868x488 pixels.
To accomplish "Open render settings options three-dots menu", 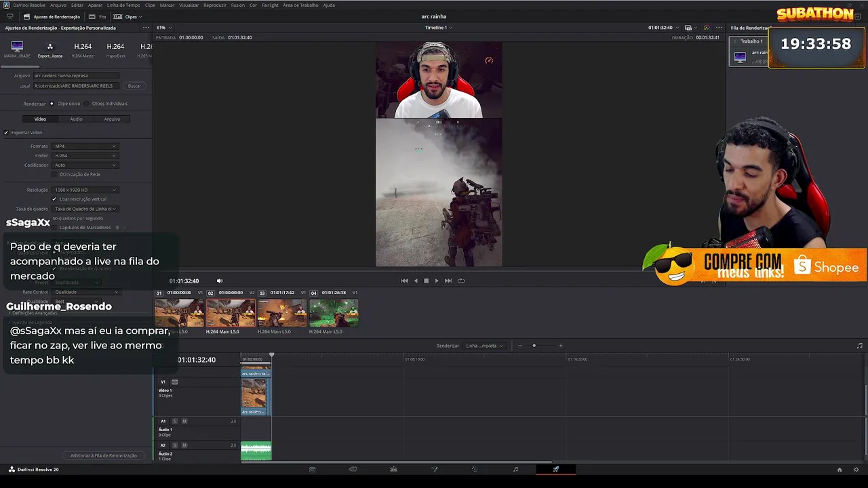I will pos(145,28).
